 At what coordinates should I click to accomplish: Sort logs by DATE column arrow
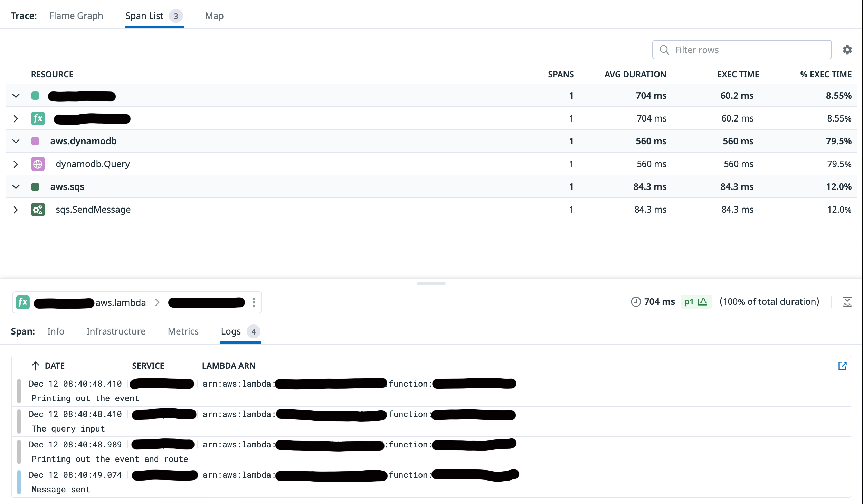click(35, 366)
